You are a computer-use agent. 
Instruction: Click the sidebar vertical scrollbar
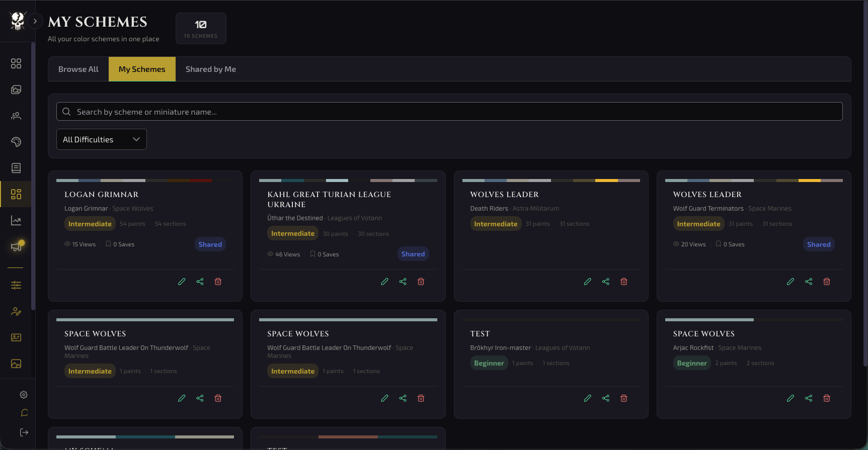pos(33,176)
